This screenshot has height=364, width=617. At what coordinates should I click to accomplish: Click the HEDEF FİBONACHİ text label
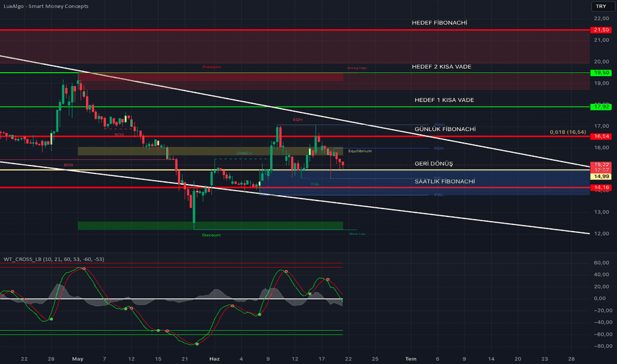439,23
